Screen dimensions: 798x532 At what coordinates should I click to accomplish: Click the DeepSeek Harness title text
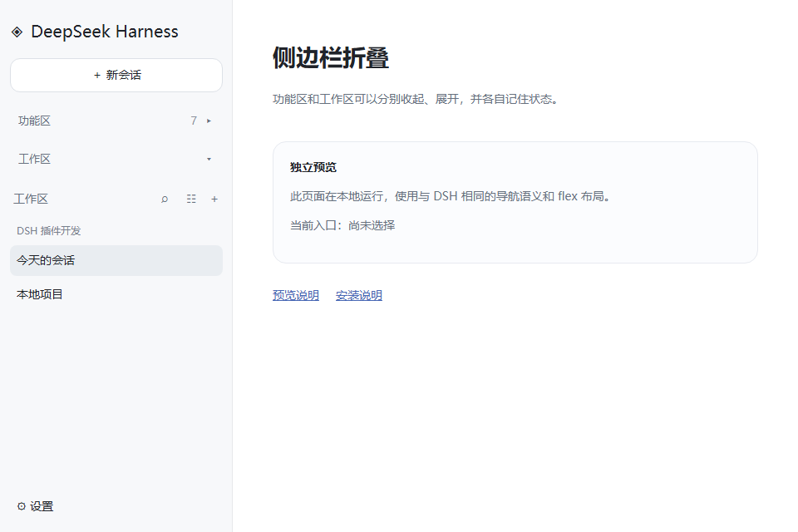105,32
